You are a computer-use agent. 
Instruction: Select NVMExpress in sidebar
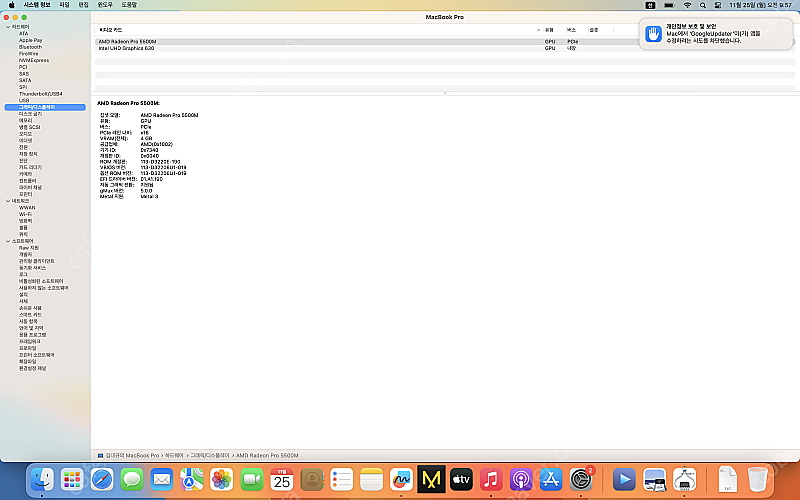click(x=34, y=60)
